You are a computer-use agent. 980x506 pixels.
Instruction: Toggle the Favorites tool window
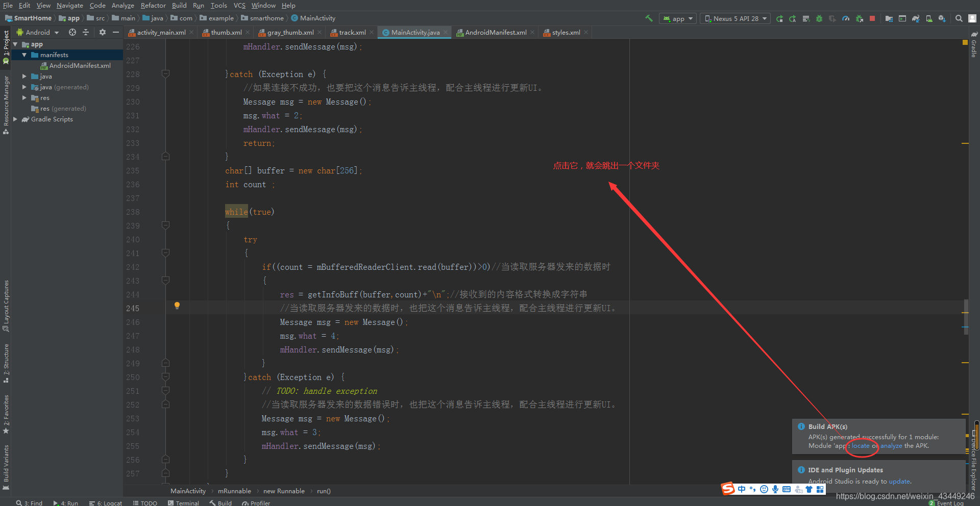point(6,414)
